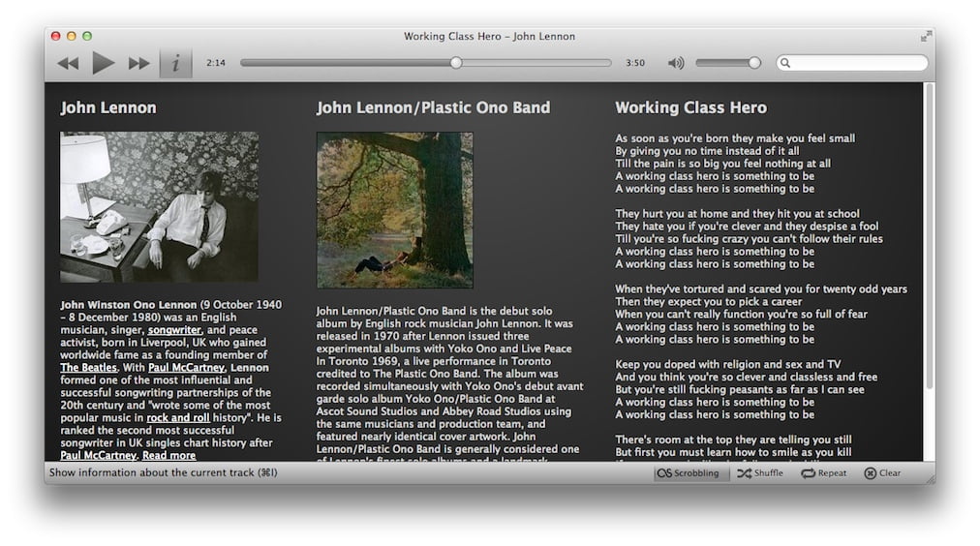
Task: Play the current track
Action: click(x=104, y=63)
